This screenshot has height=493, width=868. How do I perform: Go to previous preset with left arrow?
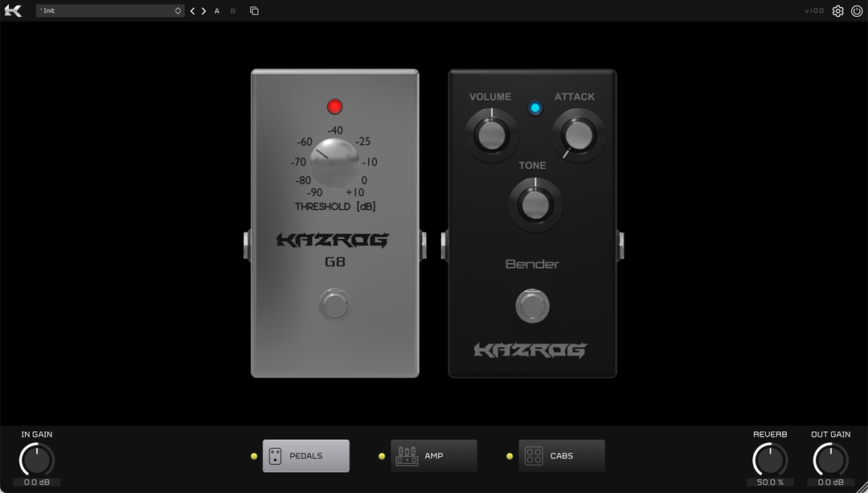point(193,11)
